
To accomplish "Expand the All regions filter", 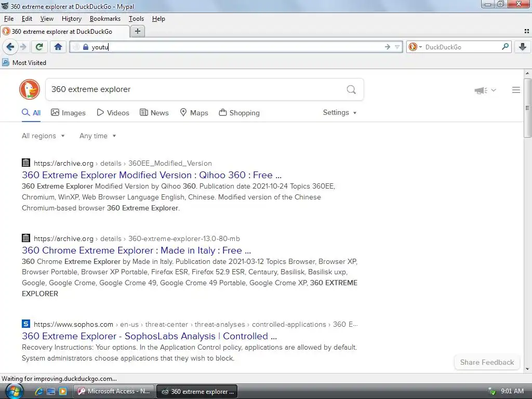I will [43, 136].
